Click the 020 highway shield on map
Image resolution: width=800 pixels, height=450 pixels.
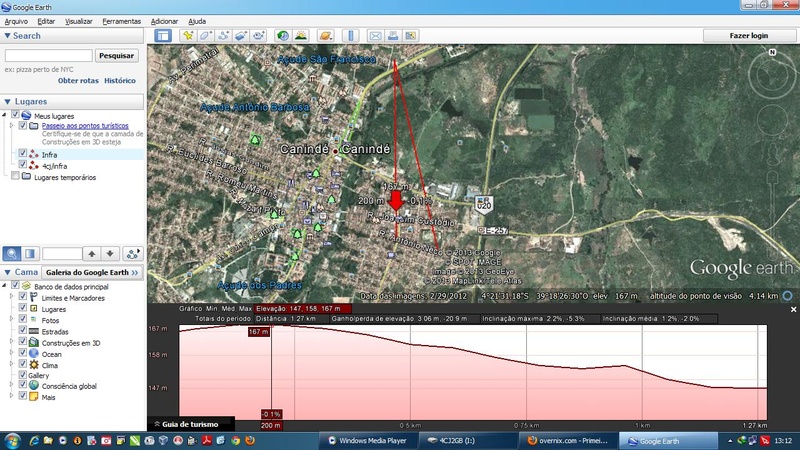[484, 205]
